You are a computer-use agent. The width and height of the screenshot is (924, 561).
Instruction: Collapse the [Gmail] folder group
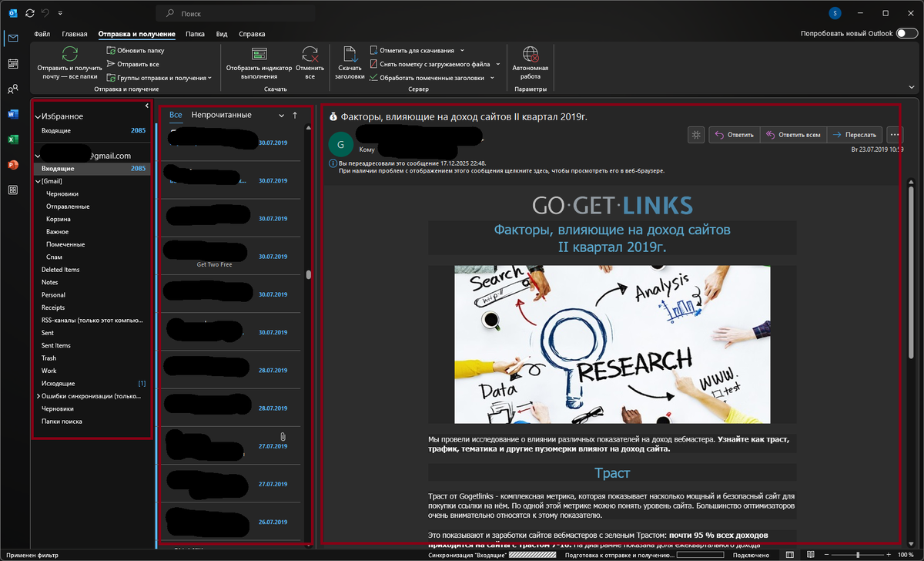(x=38, y=181)
